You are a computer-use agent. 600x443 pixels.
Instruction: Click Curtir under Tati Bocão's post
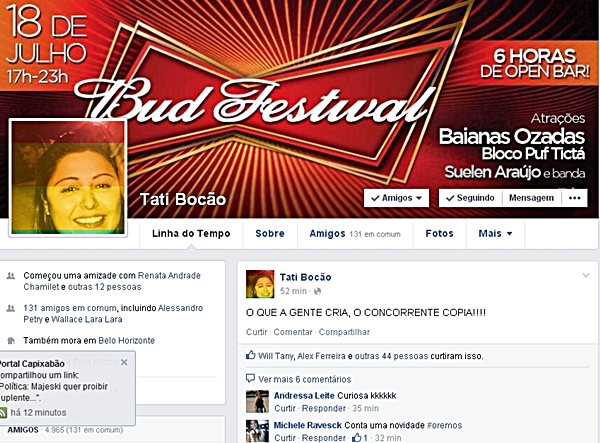(x=256, y=332)
